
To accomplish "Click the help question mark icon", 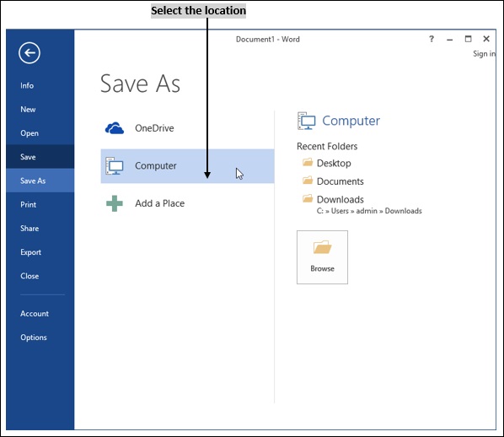I will point(432,39).
